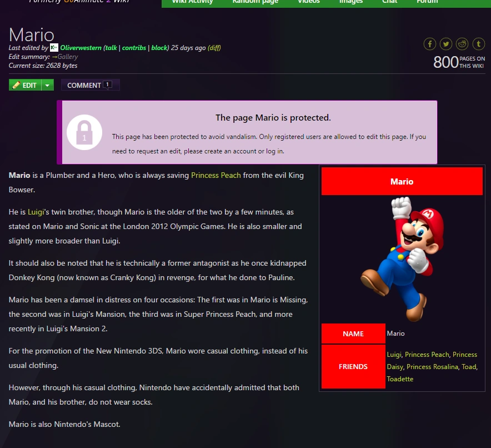The image size is (491, 448).
Task: Open Princess Rosalina link in infobox
Action: 432,366
